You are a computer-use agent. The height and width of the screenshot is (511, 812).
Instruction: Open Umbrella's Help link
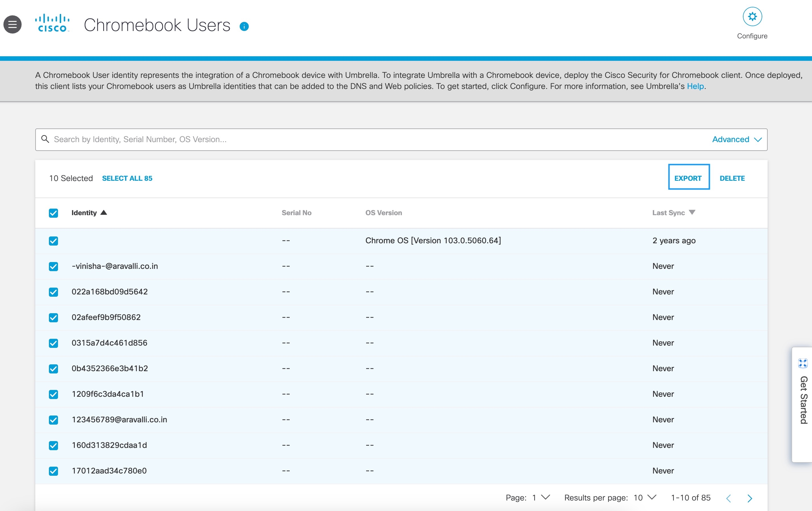pyautogui.click(x=695, y=86)
